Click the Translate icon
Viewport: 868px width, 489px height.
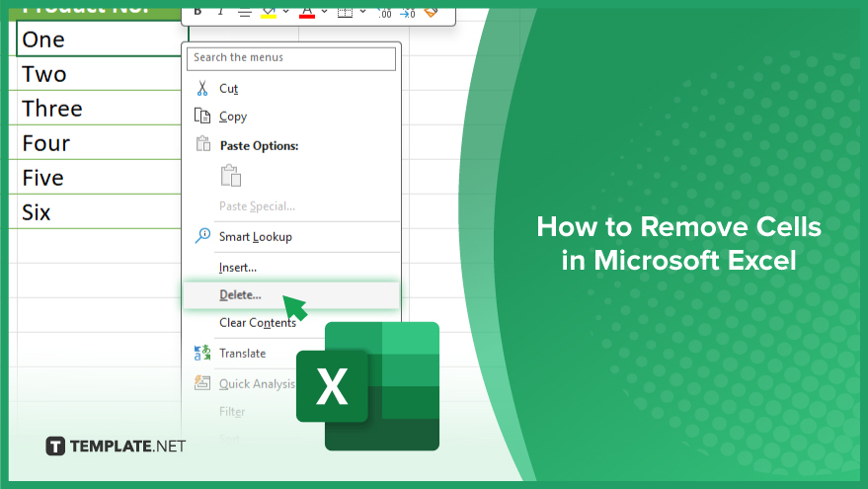(x=202, y=353)
